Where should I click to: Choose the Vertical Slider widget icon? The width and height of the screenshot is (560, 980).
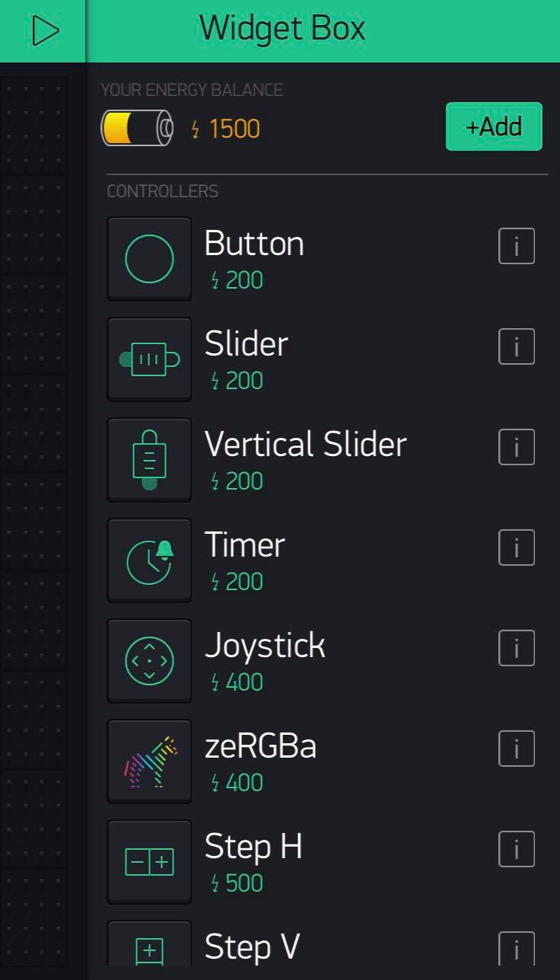point(149,460)
